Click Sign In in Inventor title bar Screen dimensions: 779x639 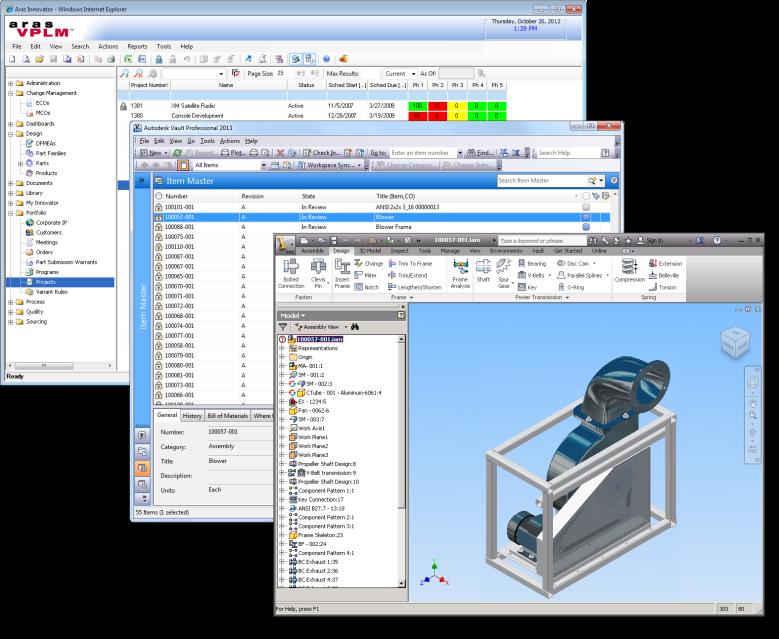coord(650,240)
